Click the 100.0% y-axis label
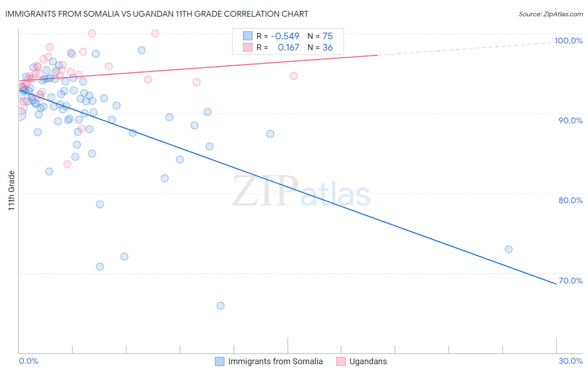 (569, 41)
